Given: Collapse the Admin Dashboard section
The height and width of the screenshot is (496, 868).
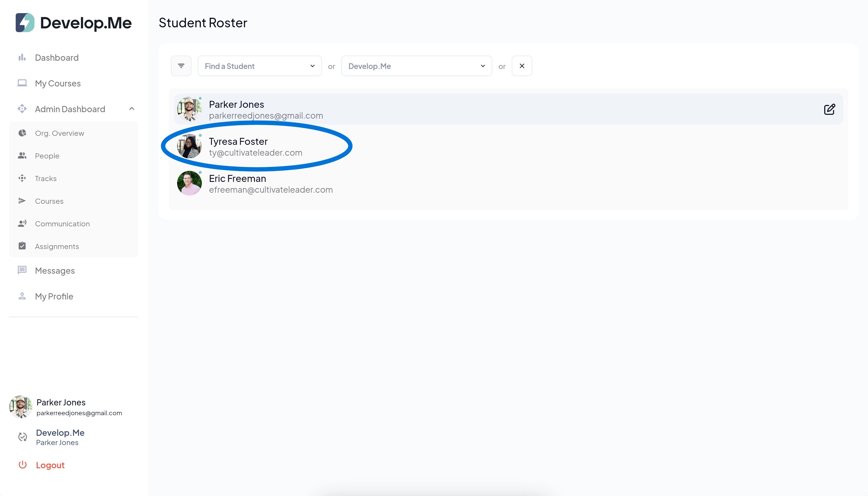Looking at the screenshot, I should (132, 109).
